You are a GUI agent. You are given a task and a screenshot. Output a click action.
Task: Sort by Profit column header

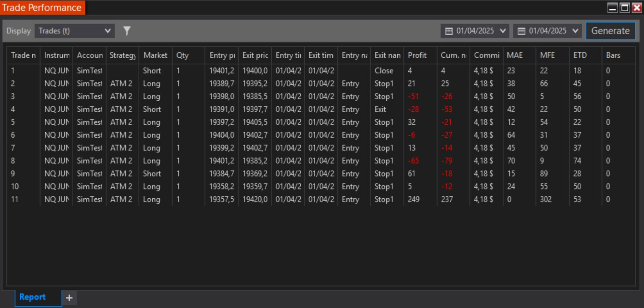pos(420,55)
